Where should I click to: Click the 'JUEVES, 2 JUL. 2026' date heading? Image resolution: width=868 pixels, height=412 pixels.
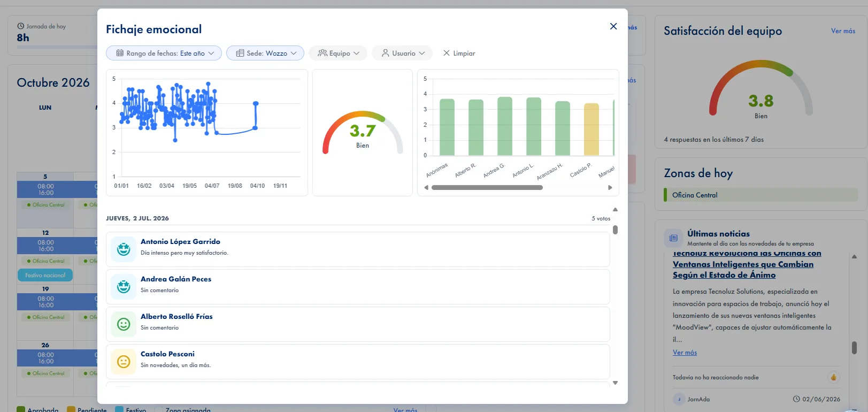tap(137, 218)
